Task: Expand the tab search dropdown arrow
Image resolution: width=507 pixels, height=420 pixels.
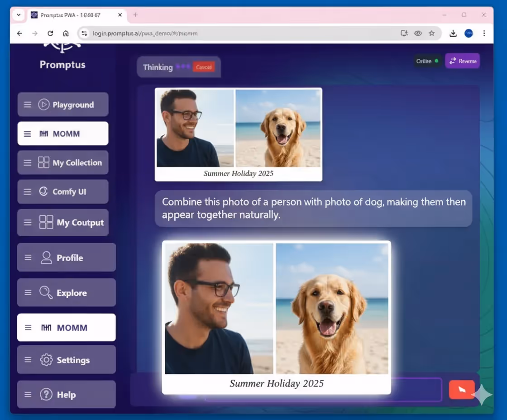Action: pos(19,15)
